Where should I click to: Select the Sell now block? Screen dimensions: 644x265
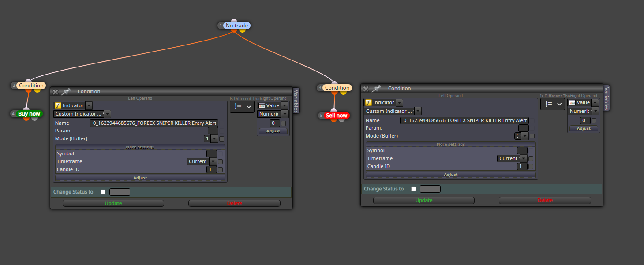(337, 116)
